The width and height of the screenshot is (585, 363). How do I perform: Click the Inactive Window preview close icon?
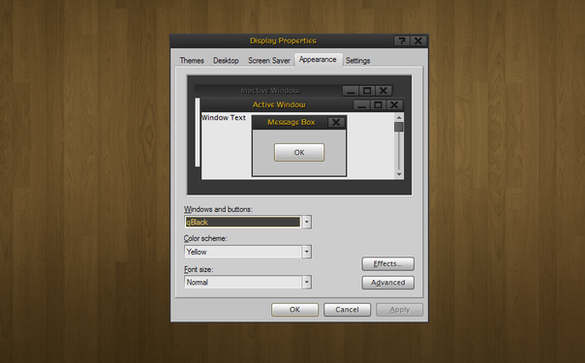tap(383, 91)
